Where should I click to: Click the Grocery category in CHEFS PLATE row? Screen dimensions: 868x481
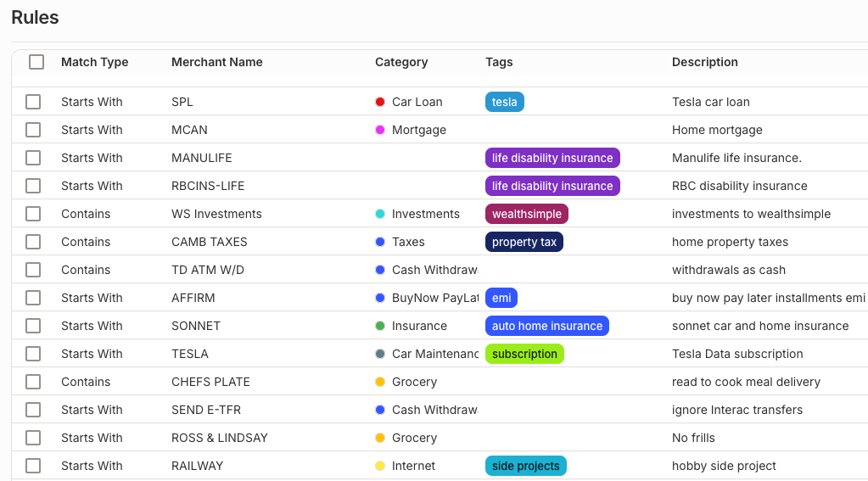click(x=414, y=382)
